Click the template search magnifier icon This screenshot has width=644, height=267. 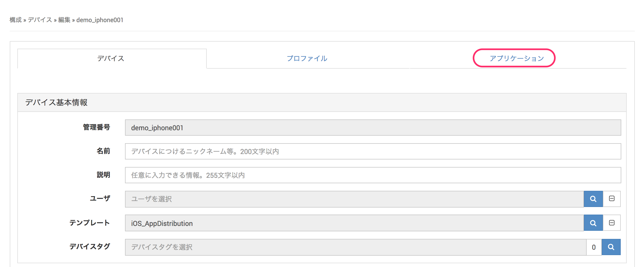(593, 223)
